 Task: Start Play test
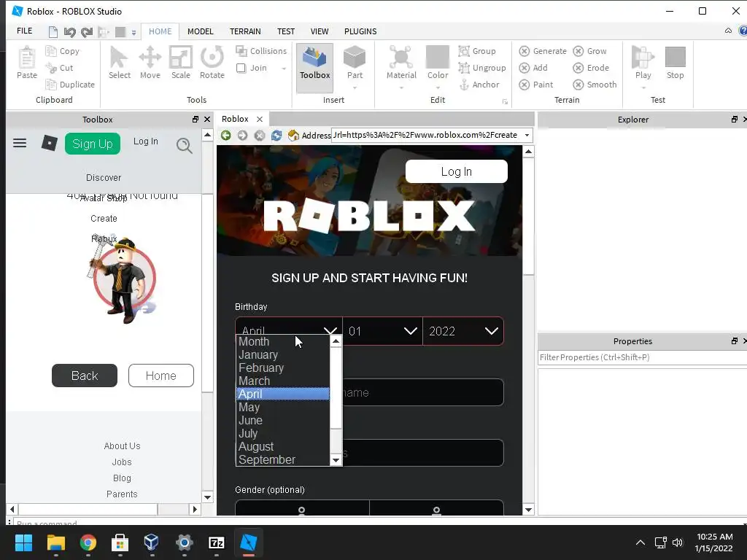[643, 63]
